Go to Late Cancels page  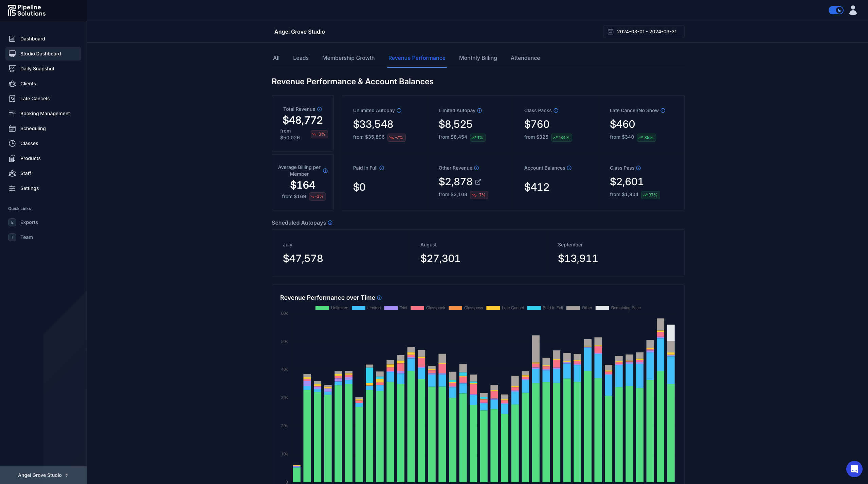click(35, 99)
